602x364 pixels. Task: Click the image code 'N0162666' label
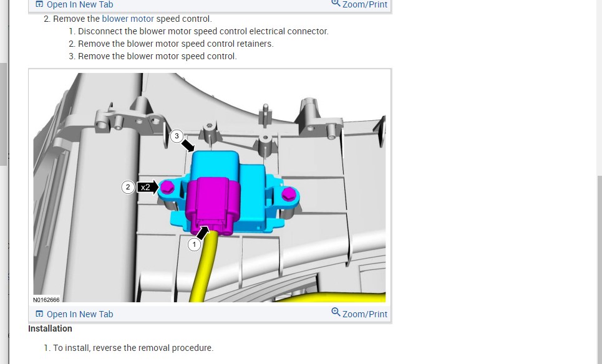[x=46, y=300]
